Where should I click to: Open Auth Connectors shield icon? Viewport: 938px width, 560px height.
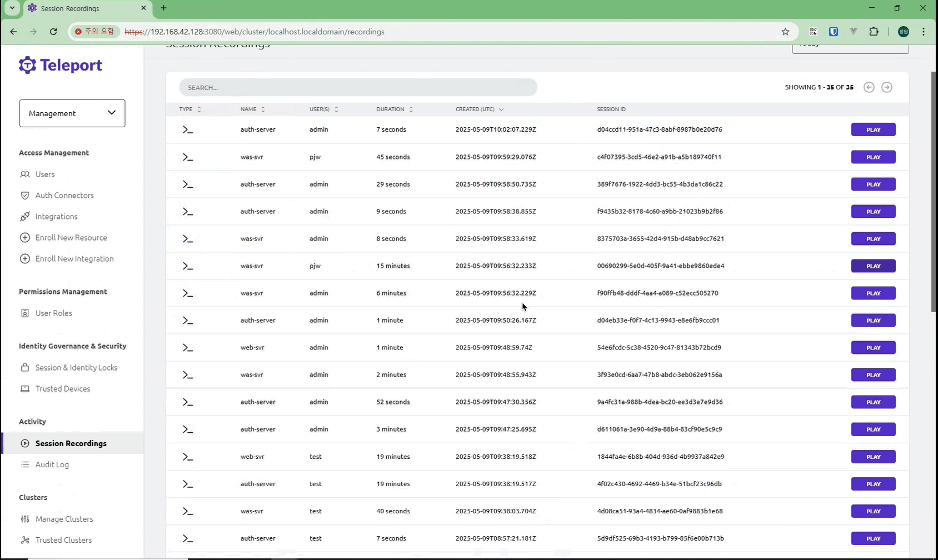(25, 196)
